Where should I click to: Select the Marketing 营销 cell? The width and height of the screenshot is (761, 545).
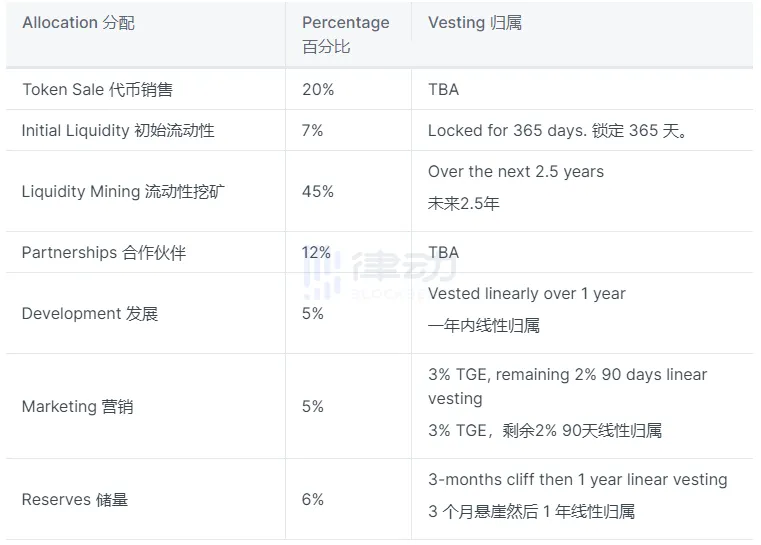[x=77, y=407]
